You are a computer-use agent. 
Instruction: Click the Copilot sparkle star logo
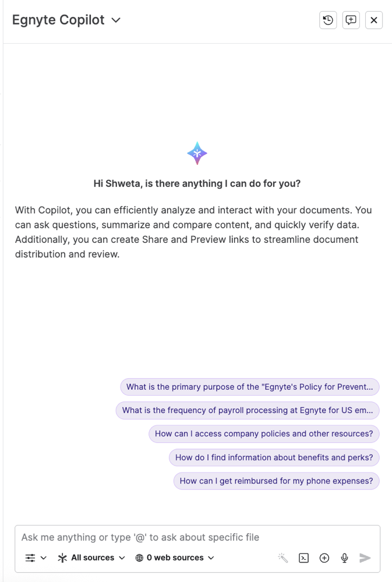(x=197, y=153)
